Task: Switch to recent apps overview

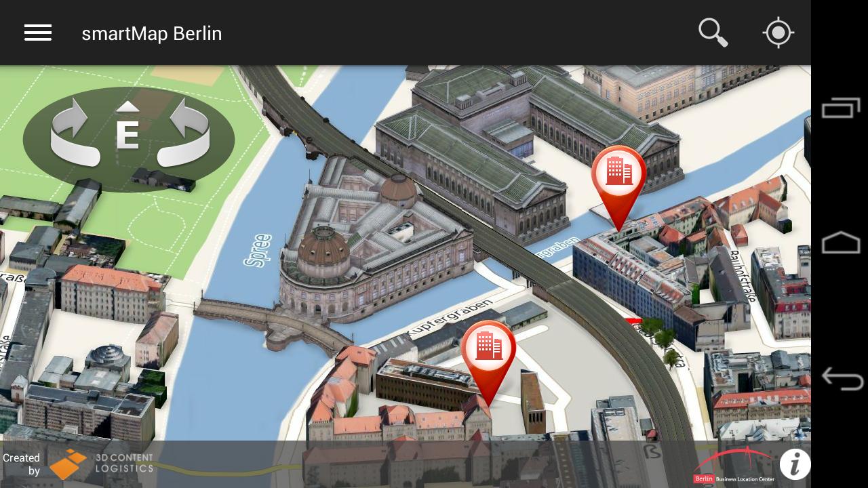Action: pyautogui.click(x=840, y=107)
